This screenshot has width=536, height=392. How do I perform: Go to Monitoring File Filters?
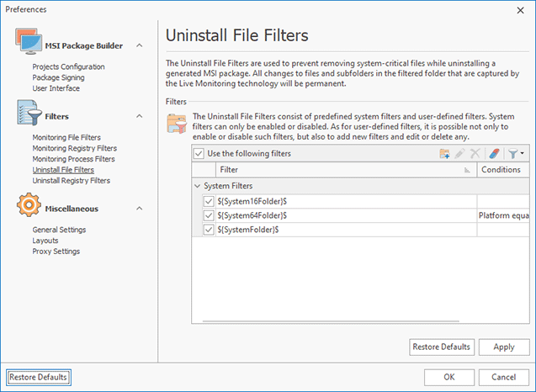tap(66, 137)
